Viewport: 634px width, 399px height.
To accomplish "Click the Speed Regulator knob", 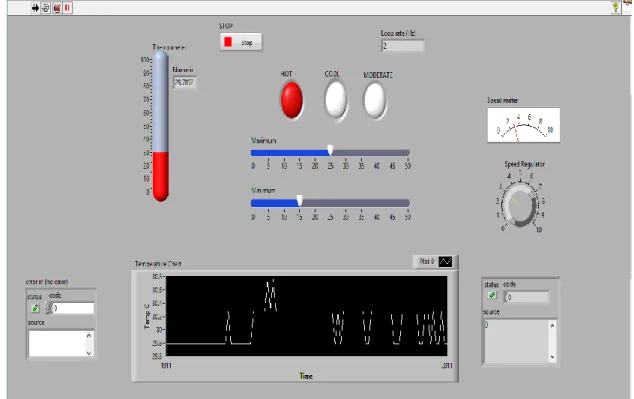I will pyautogui.click(x=520, y=205).
